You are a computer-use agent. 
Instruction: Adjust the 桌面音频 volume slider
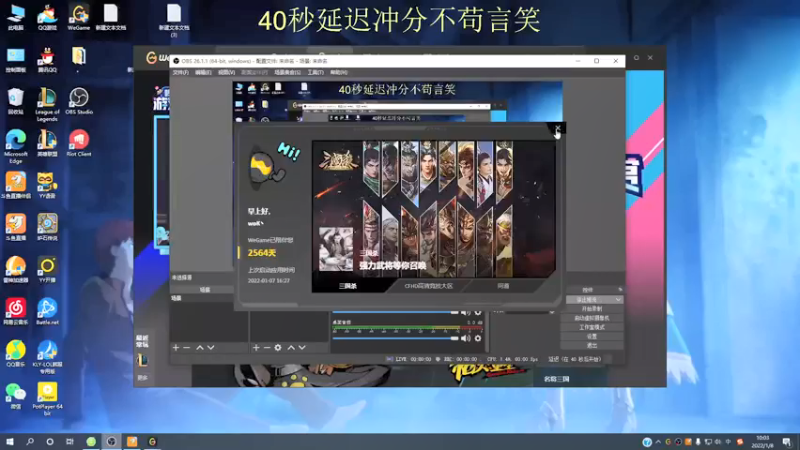(395, 338)
